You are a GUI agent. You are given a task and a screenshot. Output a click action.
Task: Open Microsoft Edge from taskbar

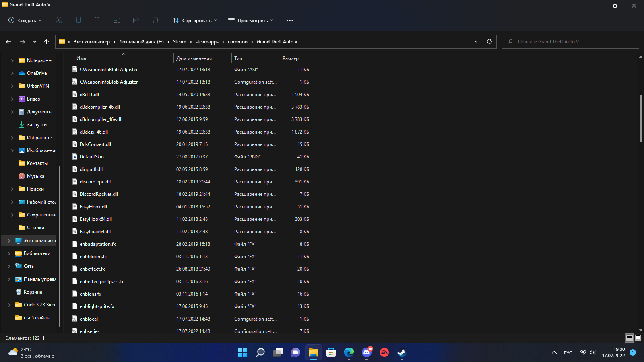pyautogui.click(x=349, y=353)
